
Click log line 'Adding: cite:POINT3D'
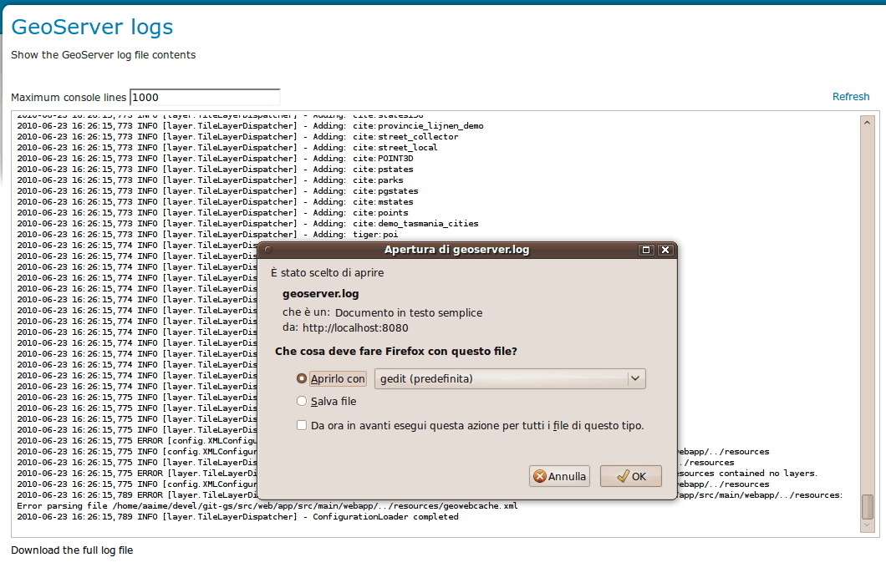[x=215, y=158]
